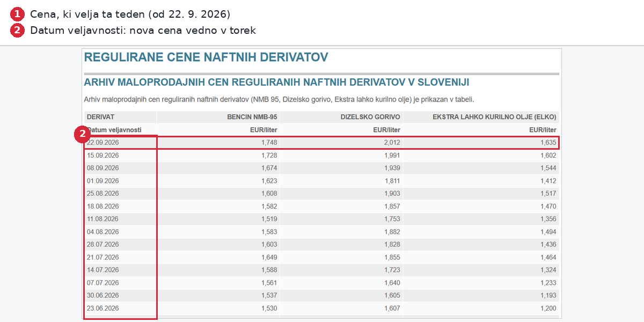Click ELKO value '1,412'
The height and width of the screenshot is (322, 644).
pos(548,181)
